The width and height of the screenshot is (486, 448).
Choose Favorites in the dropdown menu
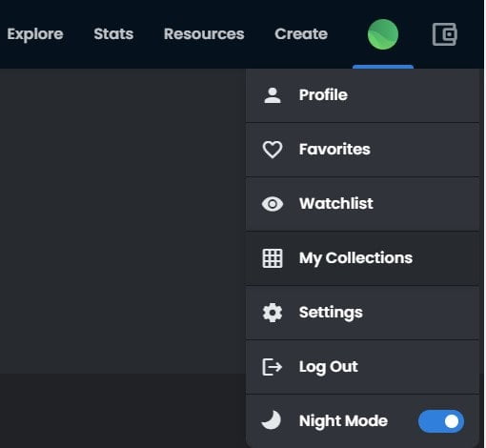[362, 150]
